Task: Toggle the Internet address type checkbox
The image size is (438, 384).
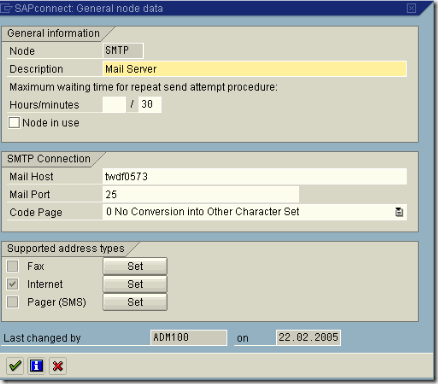Action: click(x=13, y=284)
